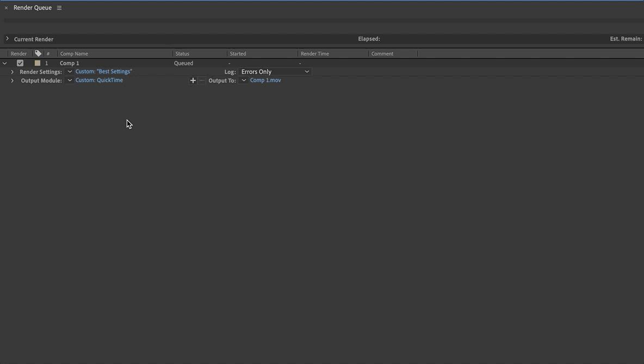
Task: Click the Status column header
Action: click(182, 54)
